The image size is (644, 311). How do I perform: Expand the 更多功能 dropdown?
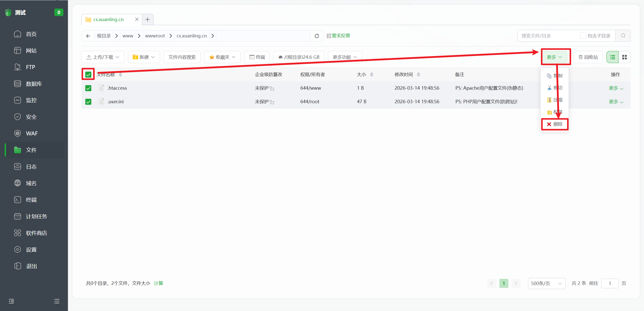[x=345, y=57]
